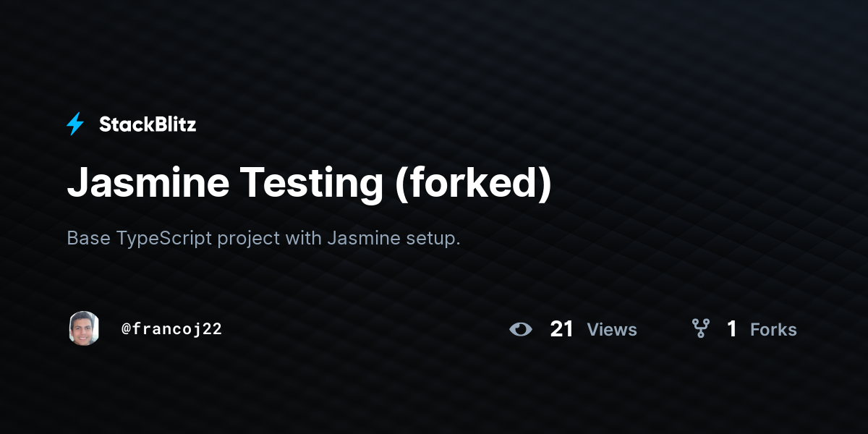This screenshot has width=868, height=434.
Task: Click the 21 view count number
Action: (562, 329)
